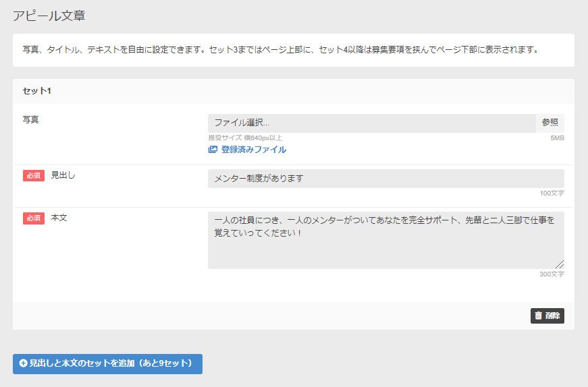Click the 300文字 character limit text

point(552,274)
